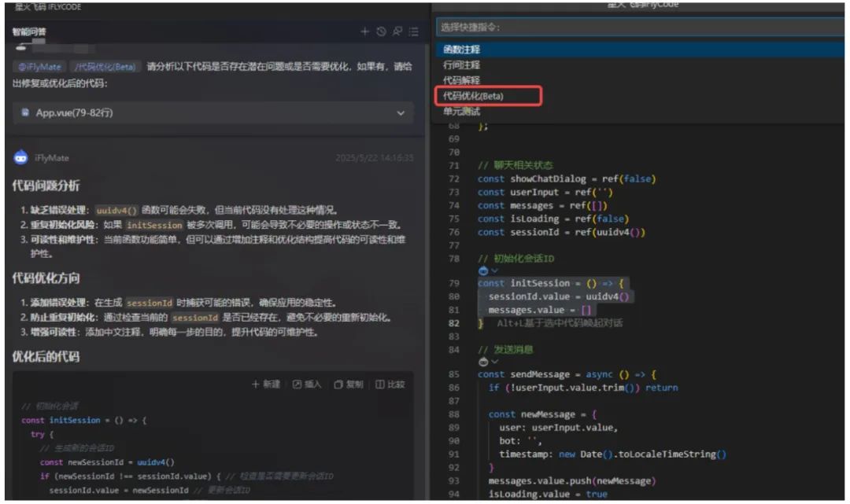Click line number 79 in editor gutter

[454, 283]
